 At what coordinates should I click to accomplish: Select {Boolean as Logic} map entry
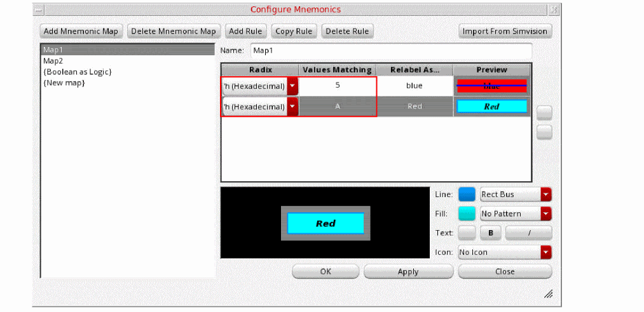pos(128,72)
